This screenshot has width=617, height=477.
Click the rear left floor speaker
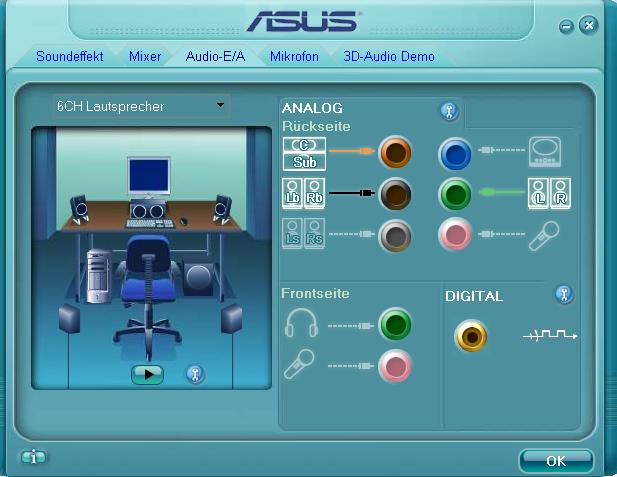click(69, 319)
